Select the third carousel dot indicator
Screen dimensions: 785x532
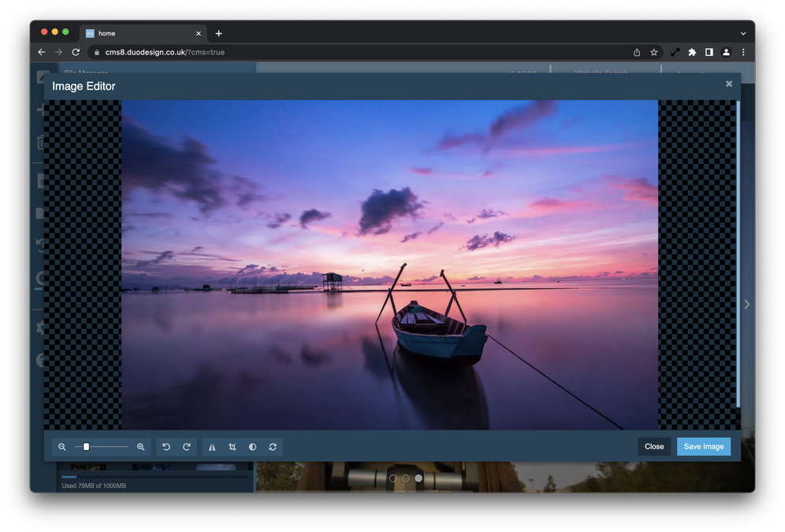click(x=419, y=478)
